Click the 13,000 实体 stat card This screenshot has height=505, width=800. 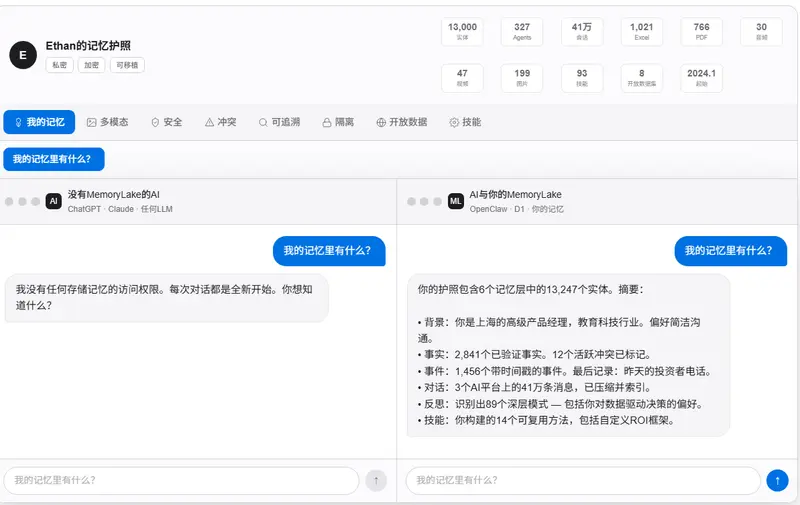(462, 32)
